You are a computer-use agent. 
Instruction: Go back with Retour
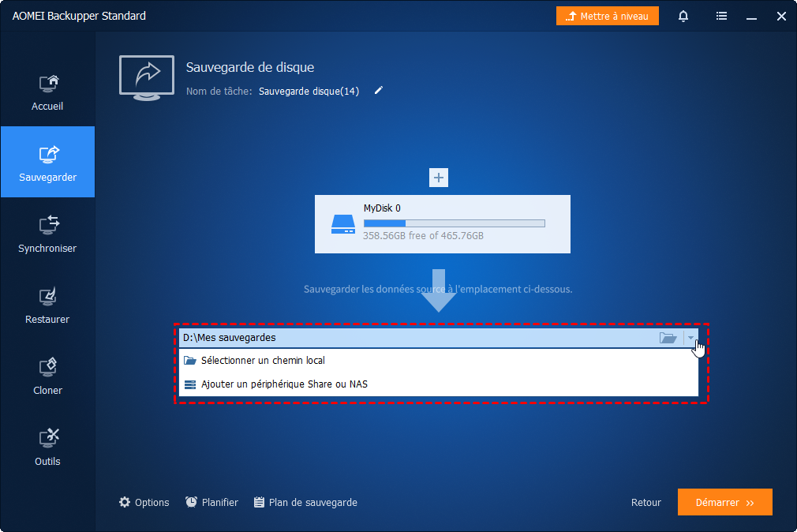click(x=646, y=503)
